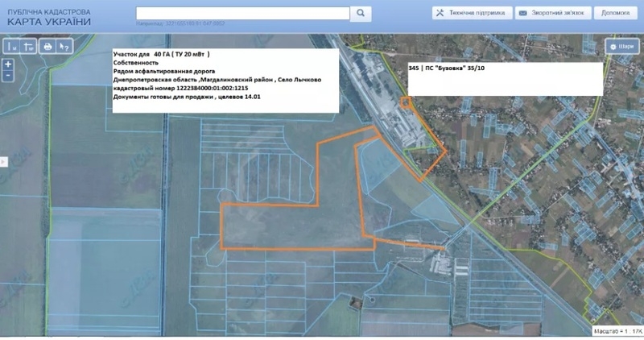
Task: Select the area measurement tool
Action: pos(28,47)
